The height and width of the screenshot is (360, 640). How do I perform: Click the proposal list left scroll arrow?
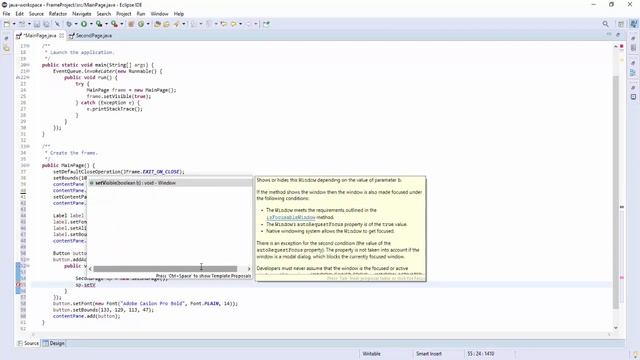pos(90,269)
